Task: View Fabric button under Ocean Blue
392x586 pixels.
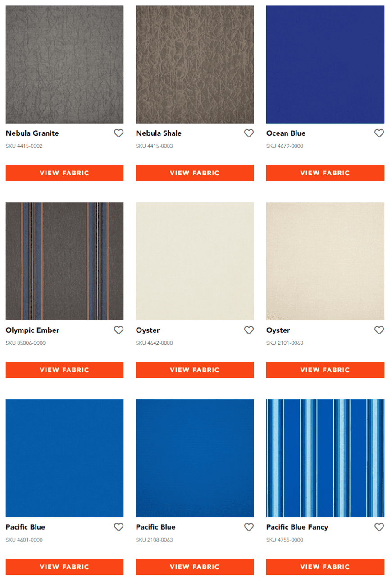Action: click(325, 173)
